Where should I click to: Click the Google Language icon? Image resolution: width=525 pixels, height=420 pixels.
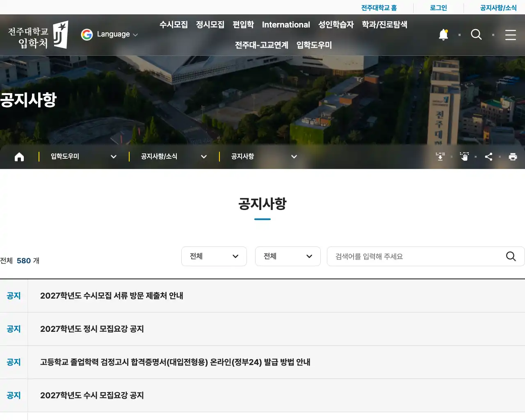pos(87,34)
